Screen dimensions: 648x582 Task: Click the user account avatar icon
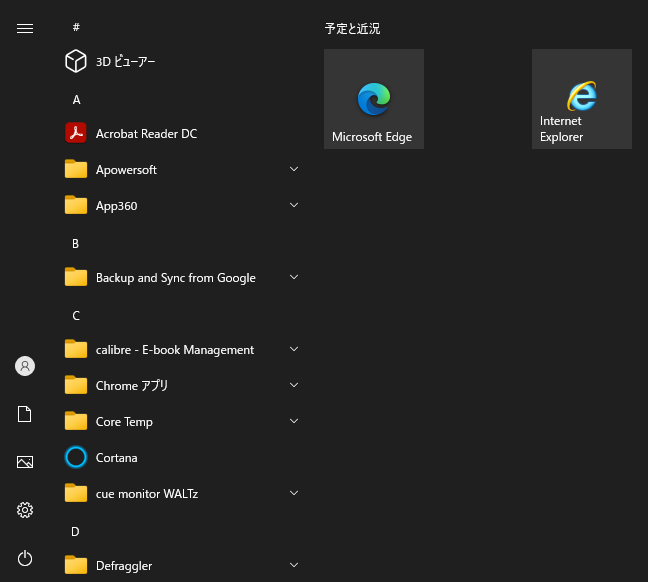point(25,366)
